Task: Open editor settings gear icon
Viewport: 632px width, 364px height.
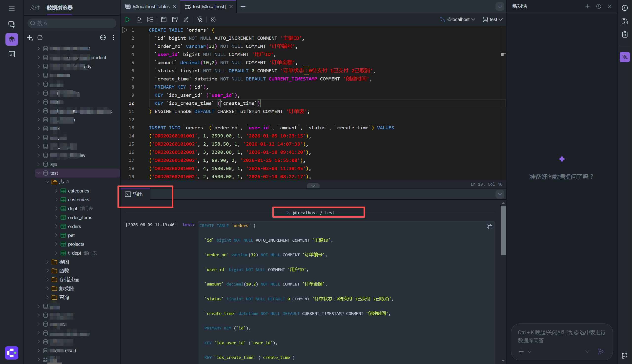Action: tap(213, 19)
